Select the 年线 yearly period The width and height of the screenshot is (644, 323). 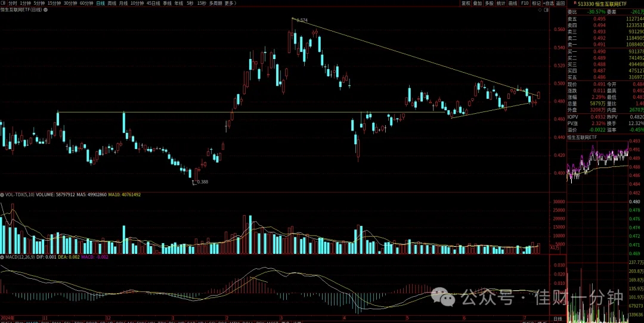pyautogui.click(x=179, y=3)
